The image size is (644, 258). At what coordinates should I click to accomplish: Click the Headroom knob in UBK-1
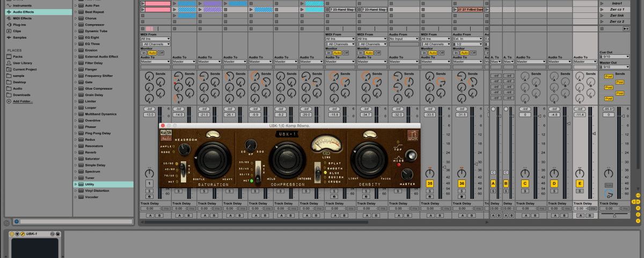click(185, 148)
